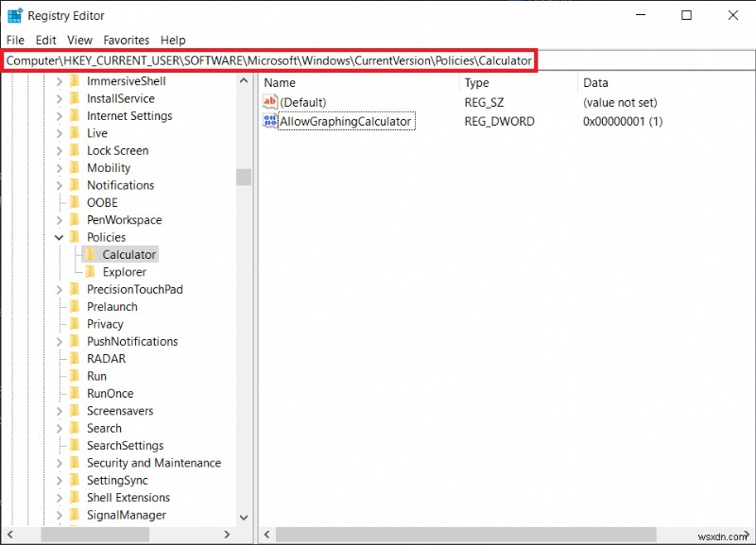Select the (Default) value name
756x545 pixels.
click(x=303, y=102)
